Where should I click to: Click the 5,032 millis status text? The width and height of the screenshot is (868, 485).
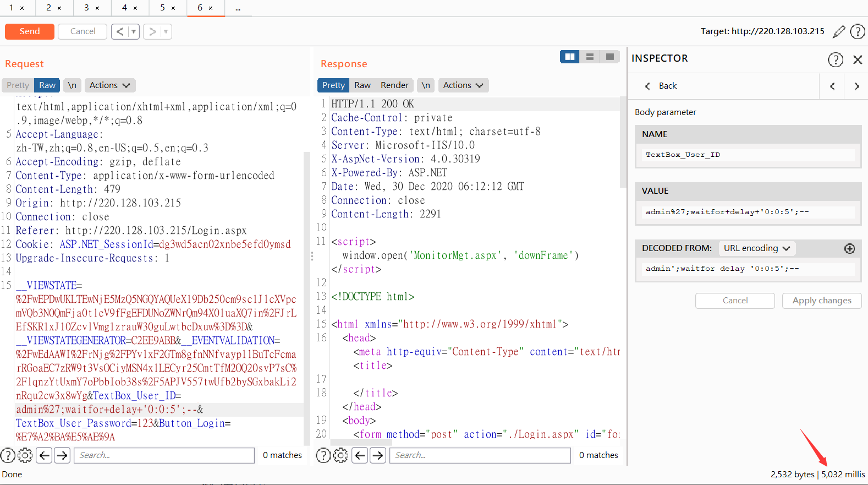point(843,475)
